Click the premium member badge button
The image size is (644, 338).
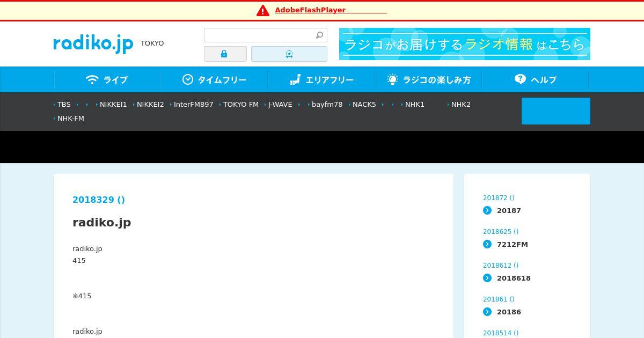[289, 54]
